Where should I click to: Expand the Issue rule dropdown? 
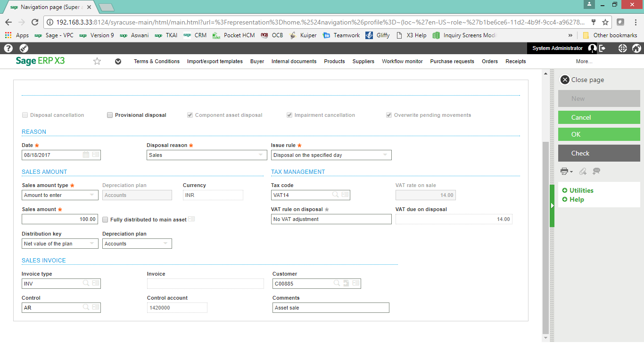(385, 155)
